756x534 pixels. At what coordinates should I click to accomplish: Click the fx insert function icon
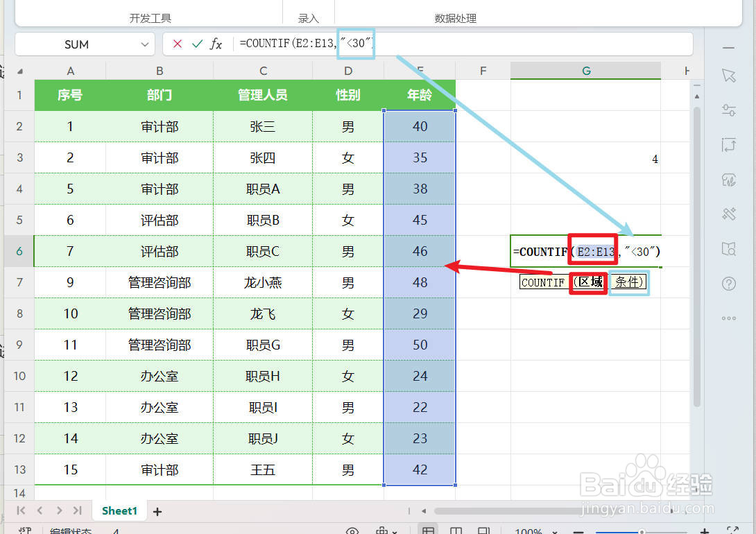[x=216, y=44]
